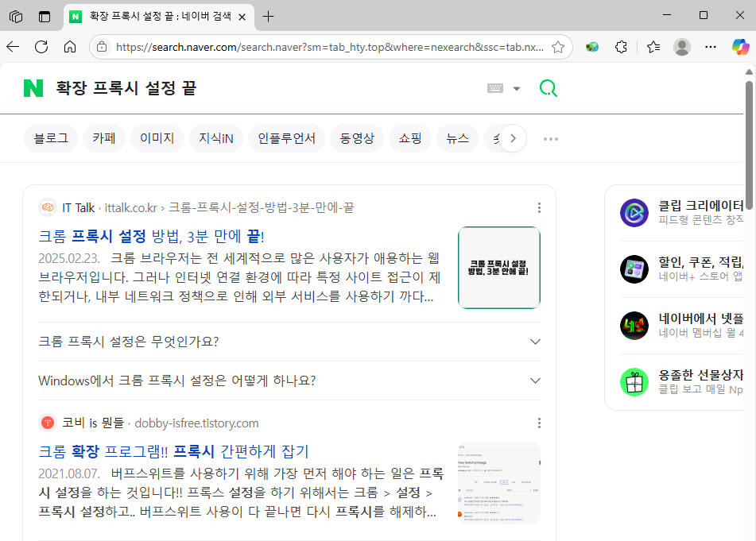This screenshot has width=756, height=541.
Task: Open the browser profile avatar
Action: click(x=682, y=47)
